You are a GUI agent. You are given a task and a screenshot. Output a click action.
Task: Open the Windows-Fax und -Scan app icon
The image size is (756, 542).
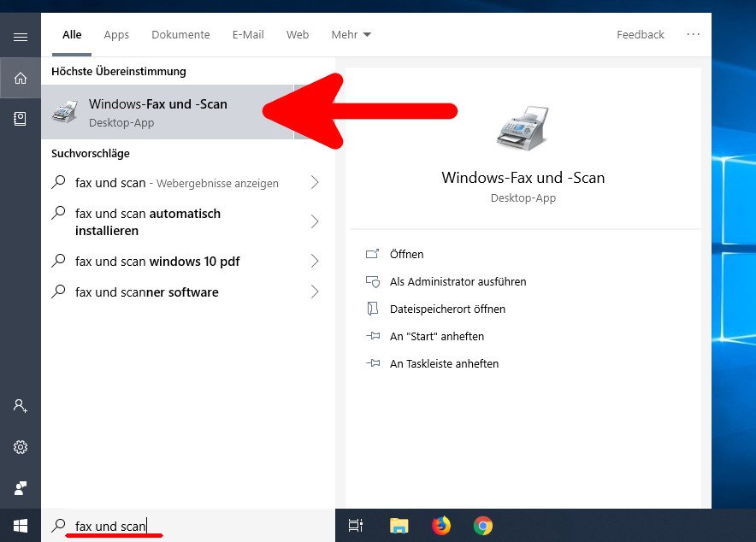pyautogui.click(x=64, y=112)
